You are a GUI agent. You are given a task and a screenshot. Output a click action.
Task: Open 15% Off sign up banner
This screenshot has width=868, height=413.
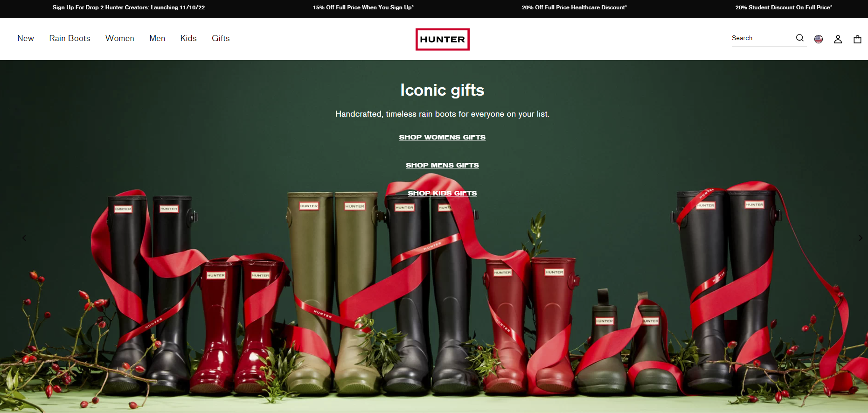(x=363, y=7)
